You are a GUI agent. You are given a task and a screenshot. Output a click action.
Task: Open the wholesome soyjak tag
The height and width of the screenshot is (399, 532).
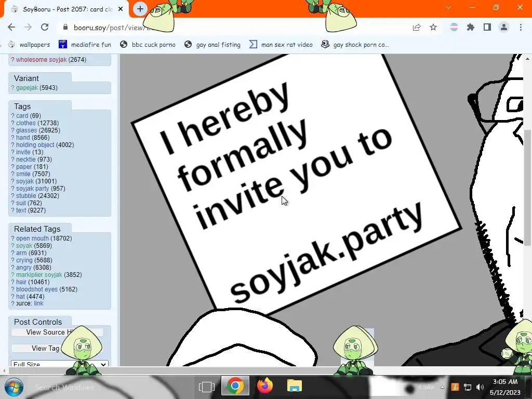point(42,60)
